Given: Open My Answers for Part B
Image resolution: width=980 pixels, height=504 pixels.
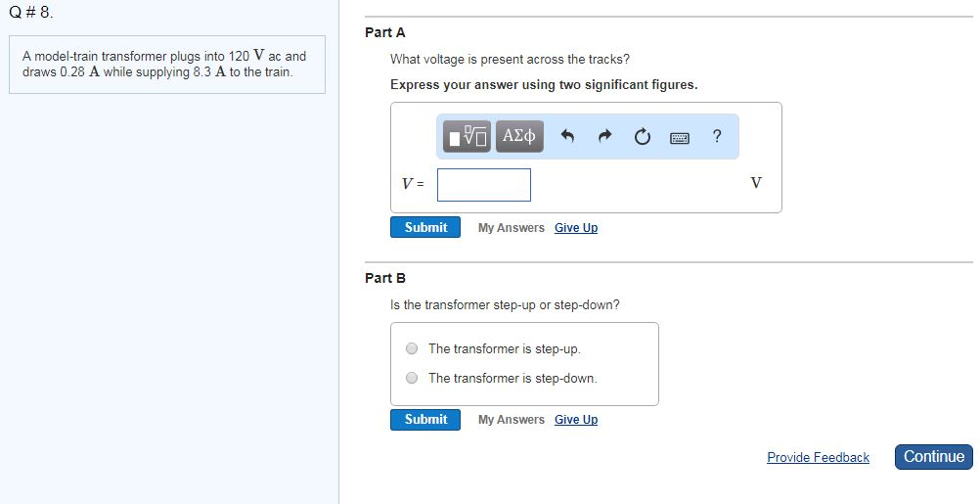Looking at the screenshot, I should tap(511, 420).
